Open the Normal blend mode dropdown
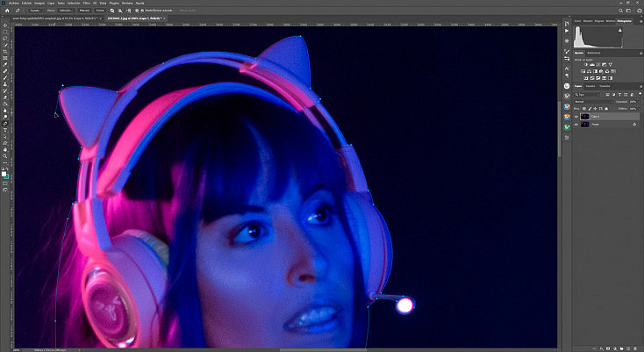644x352 pixels. (x=593, y=102)
